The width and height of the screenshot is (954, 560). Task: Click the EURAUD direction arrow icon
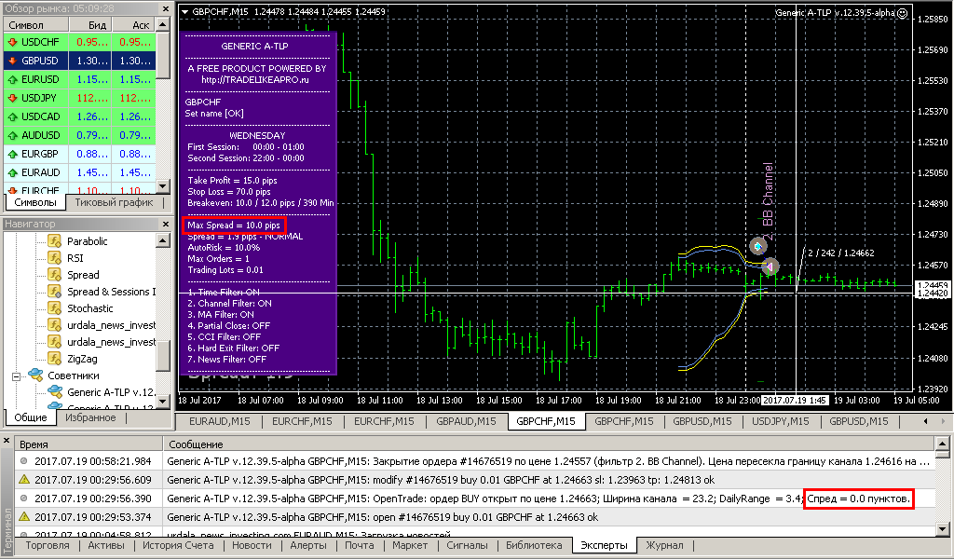12,173
